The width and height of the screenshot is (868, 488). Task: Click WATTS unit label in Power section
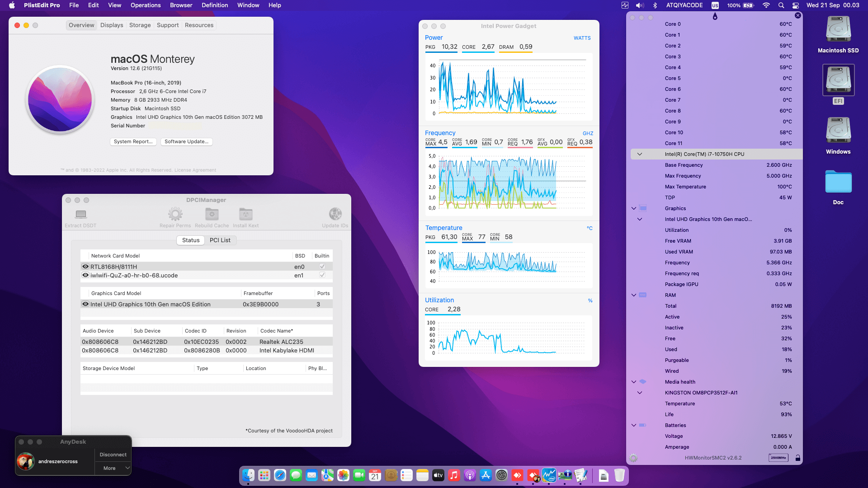click(x=582, y=38)
